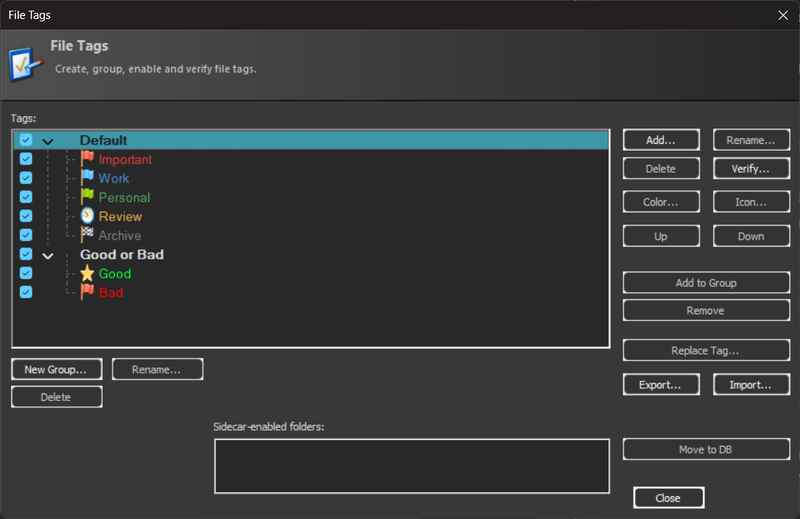800x519 pixels.
Task: Click the red flag icon beside Important
Action: pyautogui.click(x=87, y=159)
